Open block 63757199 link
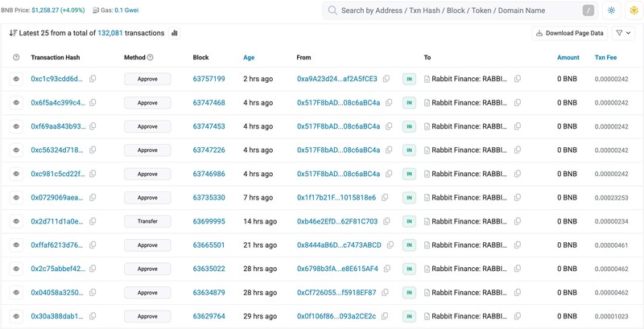This screenshot has height=329, width=644. click(208, 79)
